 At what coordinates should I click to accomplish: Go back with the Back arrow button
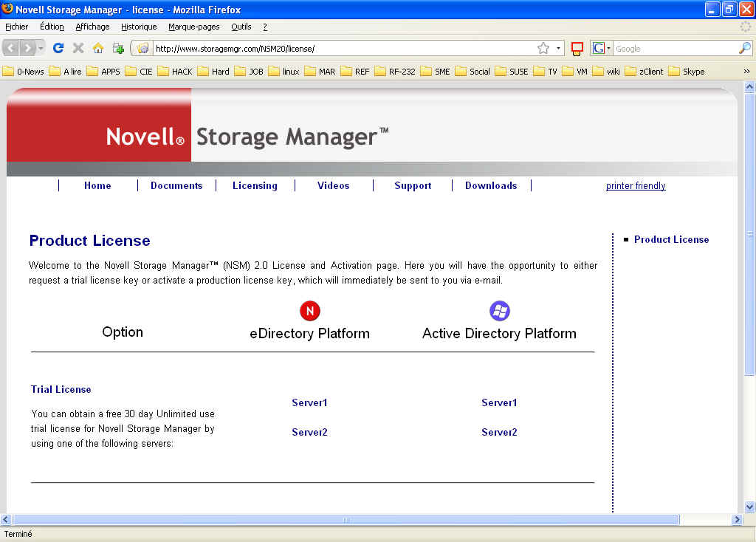tap(10, 48)
